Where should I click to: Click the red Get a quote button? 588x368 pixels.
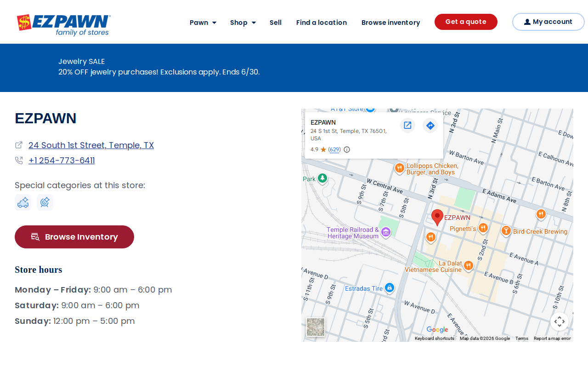pyautogui.click(x=466, y=22)
